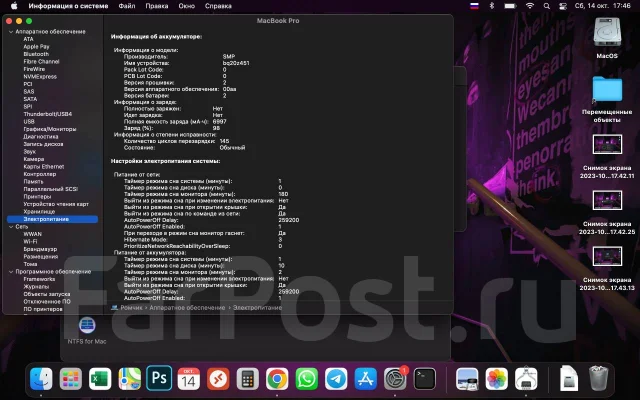
Task: Open Preview app in the dock
Action: click(x=467, y=378)
